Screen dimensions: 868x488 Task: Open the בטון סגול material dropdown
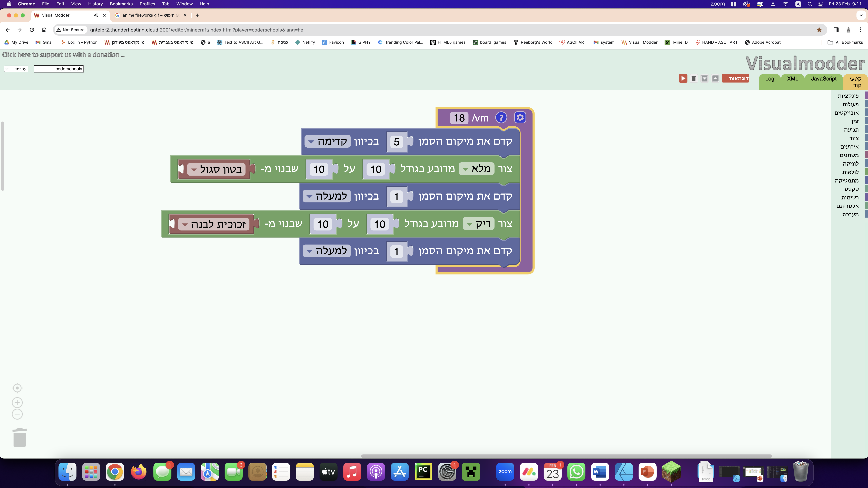pos(216,169)
